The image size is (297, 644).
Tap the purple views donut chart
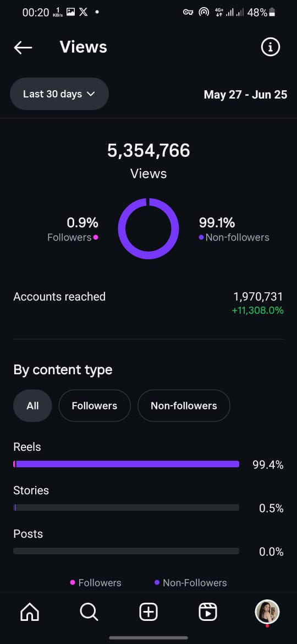(148, 229)
